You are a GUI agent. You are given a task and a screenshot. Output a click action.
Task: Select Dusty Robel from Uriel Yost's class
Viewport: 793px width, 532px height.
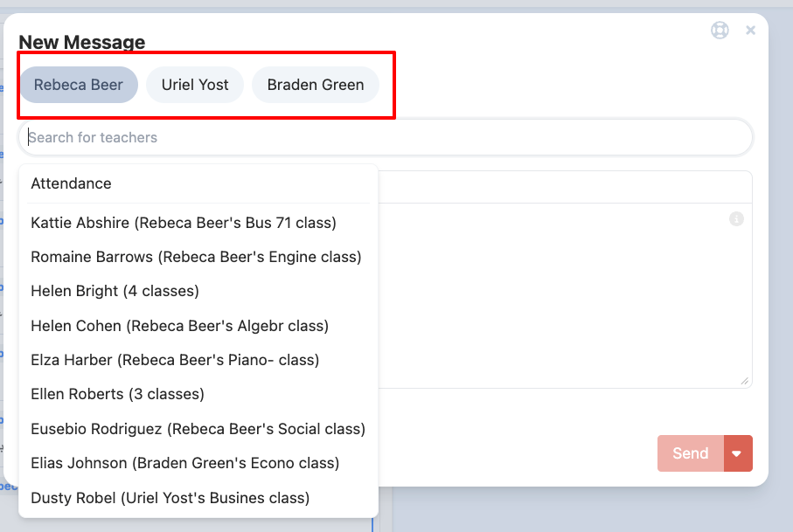point(170,498)
